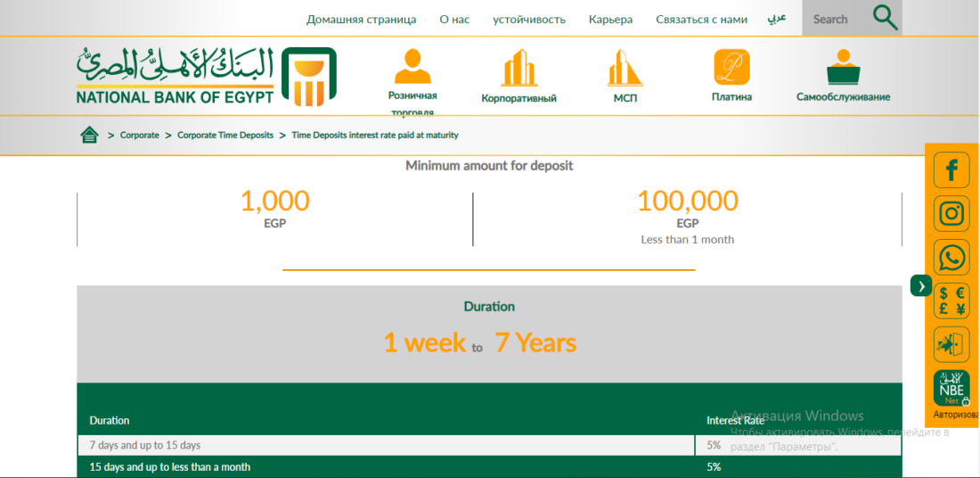Open the currency exchange rates icon
This screenshot has height=478, width=980.
point(951,301)
